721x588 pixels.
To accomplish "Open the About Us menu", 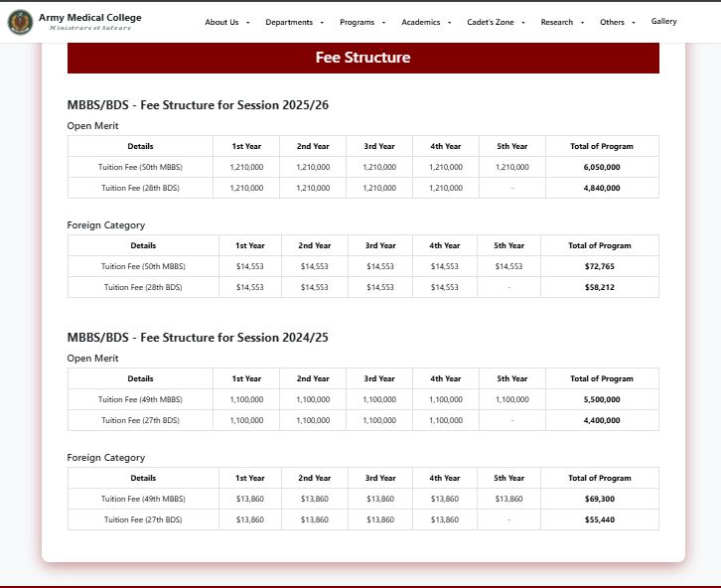I will pyautogui.click(x=226, y=22).
